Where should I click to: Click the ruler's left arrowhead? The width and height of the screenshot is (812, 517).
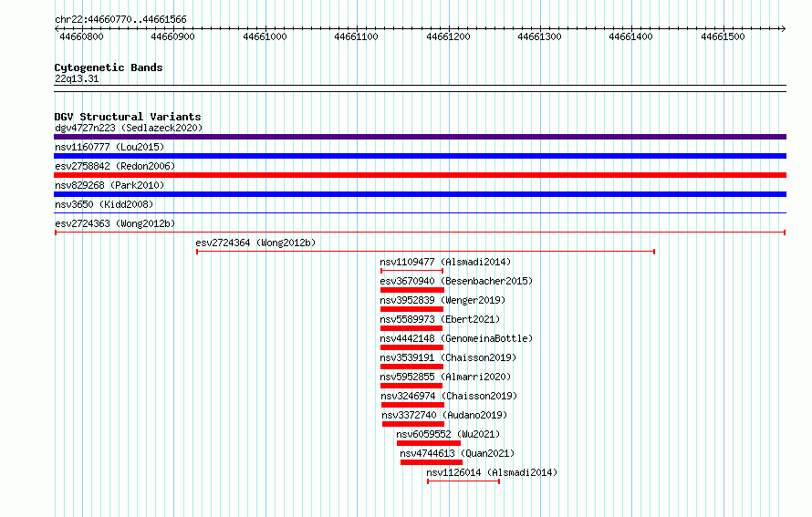57,29
